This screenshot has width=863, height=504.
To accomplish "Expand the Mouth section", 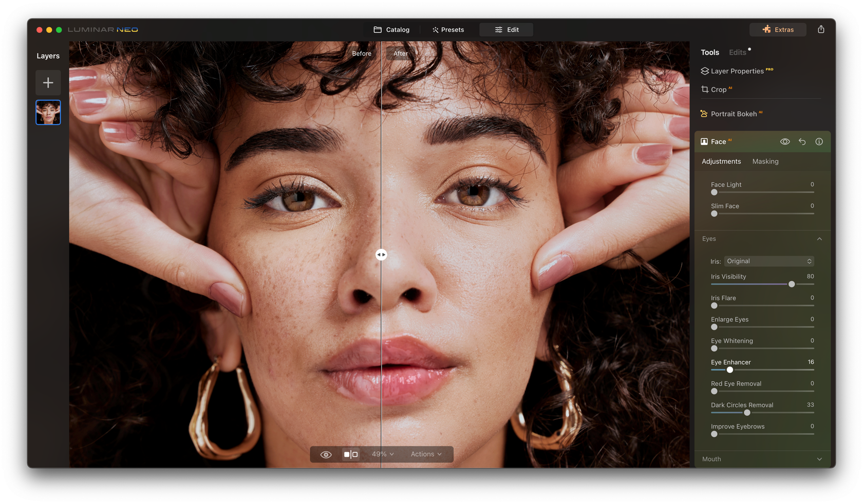I will (x=819, y=459).
